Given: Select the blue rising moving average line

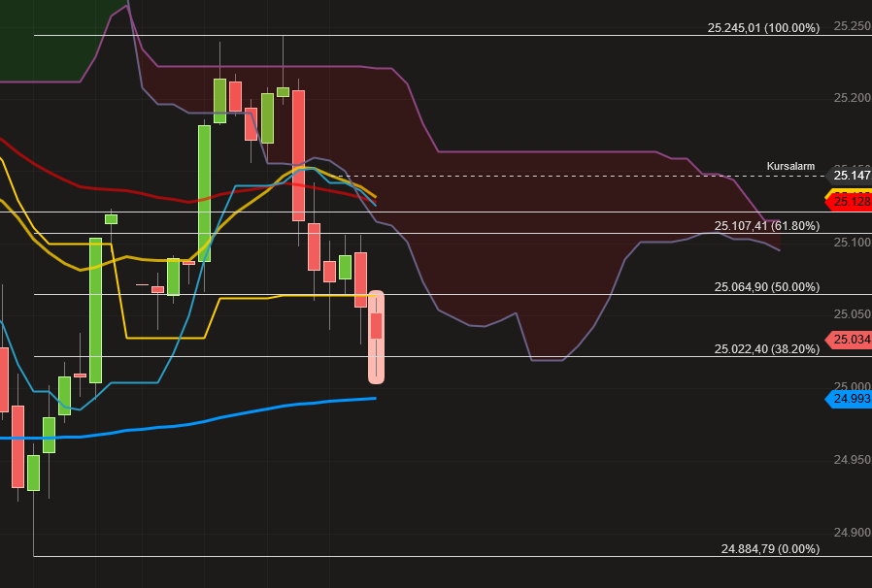Looking at the screenshot, I should (243, 419).
